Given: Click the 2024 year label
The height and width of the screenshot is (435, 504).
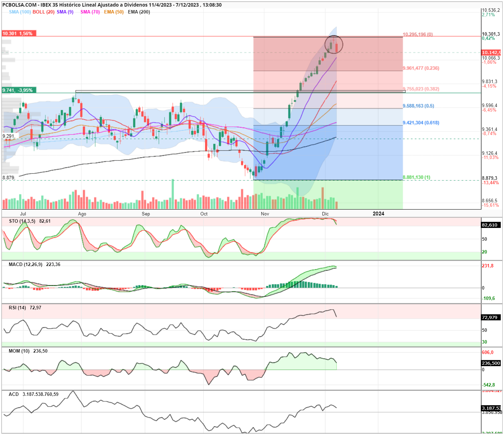Looking at the screenshot, I should coord(379,214).
